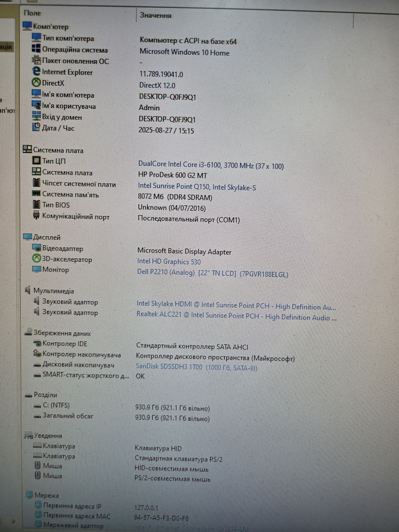This screenshot has width=399, height=532.
Task: Click the Дисплей section monitor icon
Action: click(x=27, y=237)
